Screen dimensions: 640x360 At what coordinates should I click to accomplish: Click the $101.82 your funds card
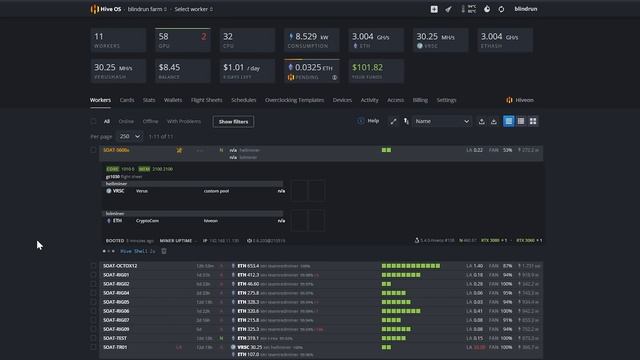(x=376, y=71)
